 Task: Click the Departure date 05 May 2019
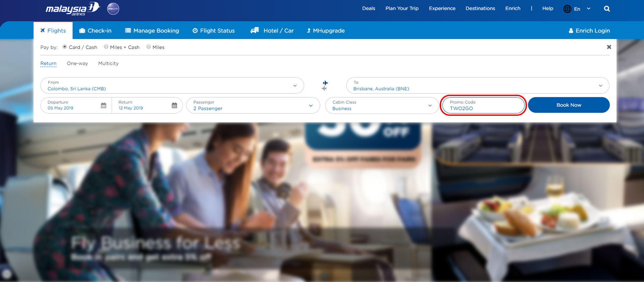point(60,108)
